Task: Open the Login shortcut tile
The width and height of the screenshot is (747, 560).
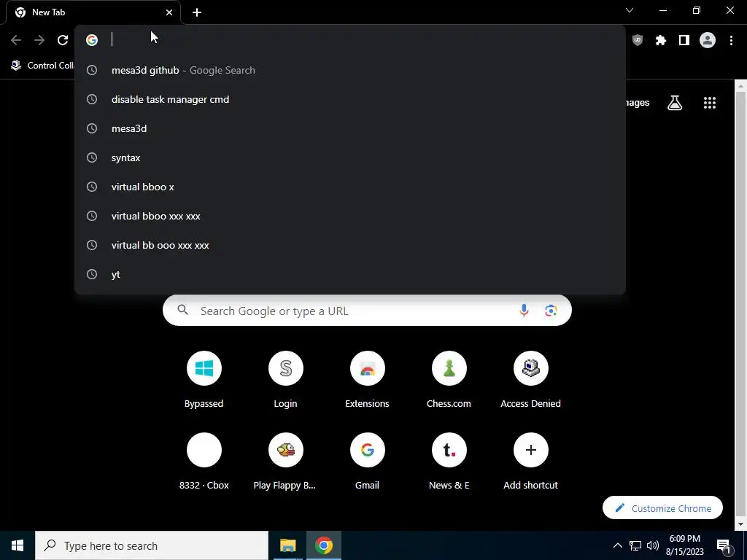Action: (x=286, y=380)
